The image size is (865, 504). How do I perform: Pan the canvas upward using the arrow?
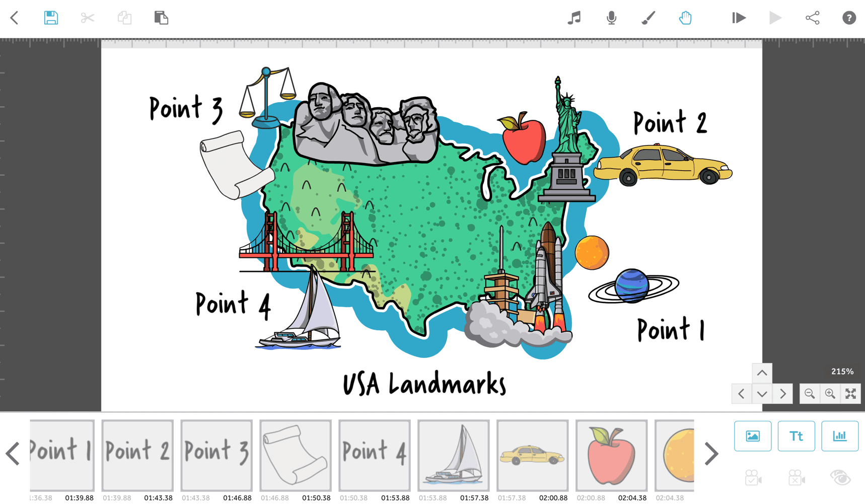tap(762, 373)
